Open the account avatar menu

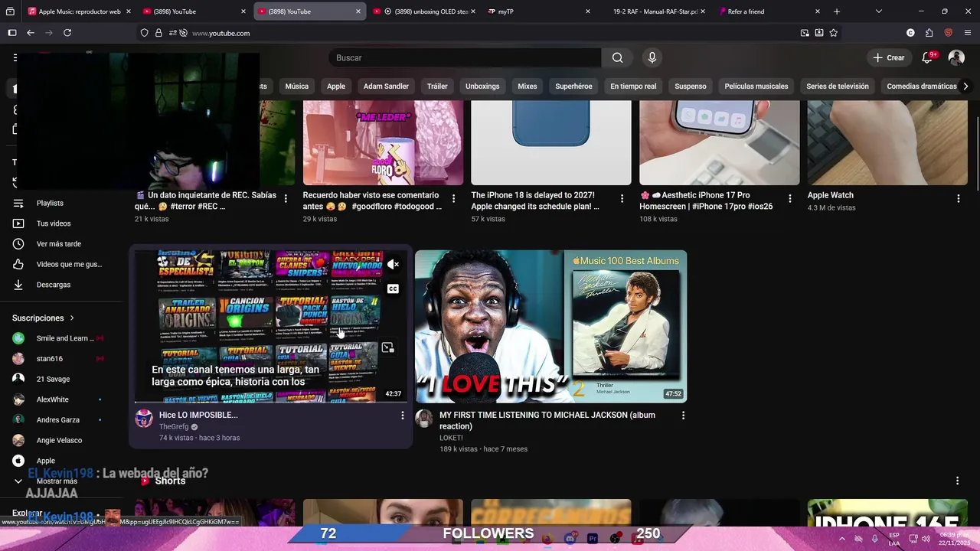point(956,57)
